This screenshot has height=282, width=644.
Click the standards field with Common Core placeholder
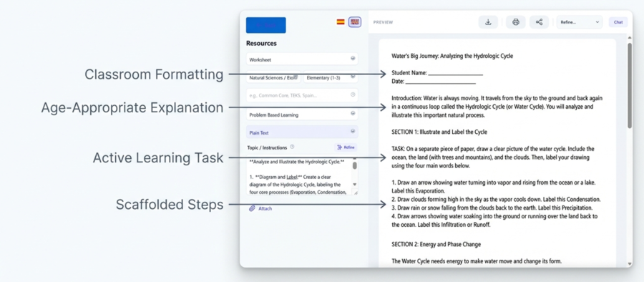302,95
